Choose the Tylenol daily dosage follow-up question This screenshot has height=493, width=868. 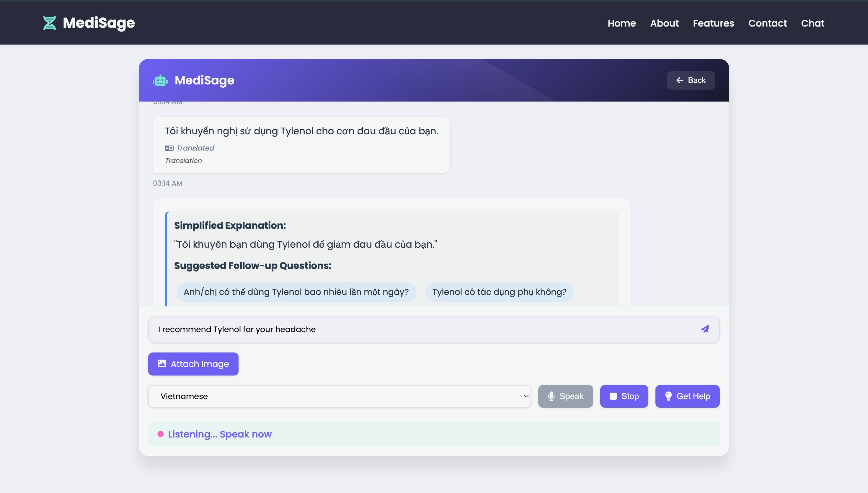point(296,292)
